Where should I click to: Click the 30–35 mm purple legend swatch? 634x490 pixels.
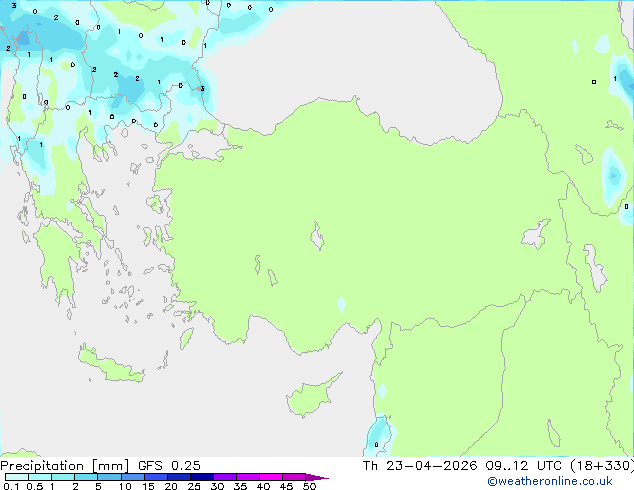tap(224, 477)
